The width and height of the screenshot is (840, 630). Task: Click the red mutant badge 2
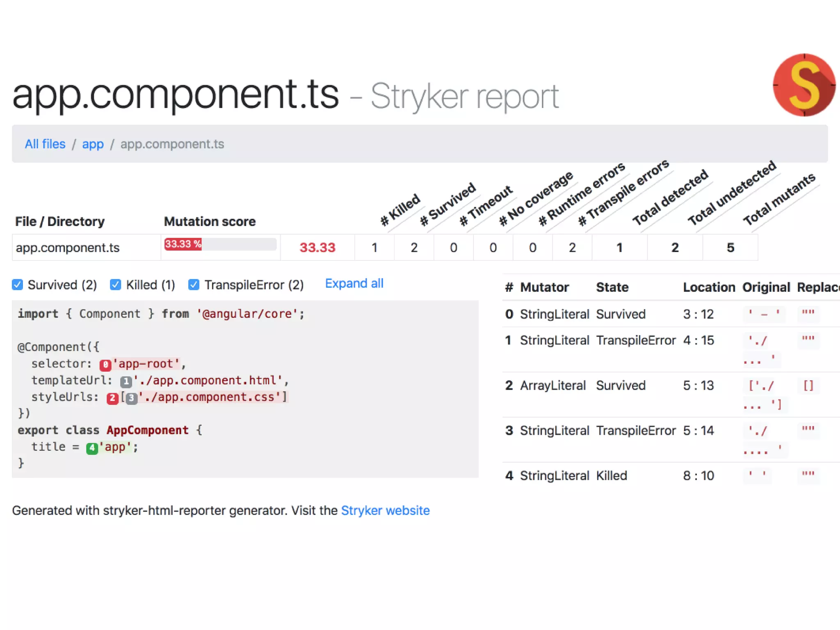[112, 398]
